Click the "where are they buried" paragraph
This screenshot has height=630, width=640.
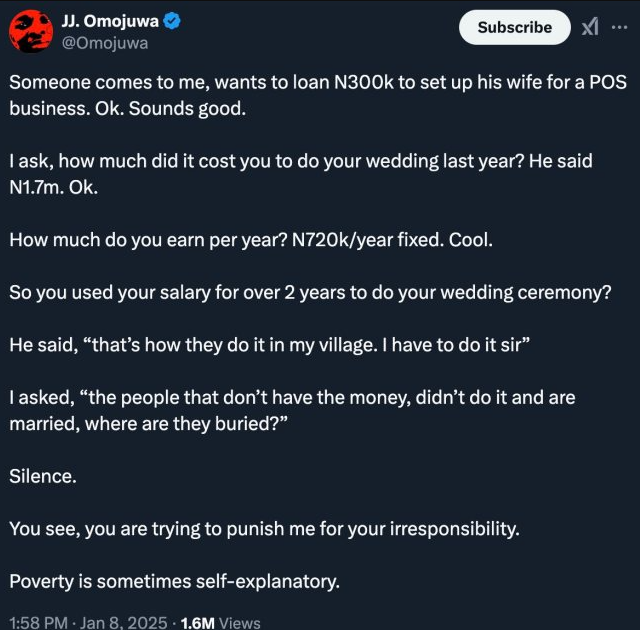(x=290, y=410)
